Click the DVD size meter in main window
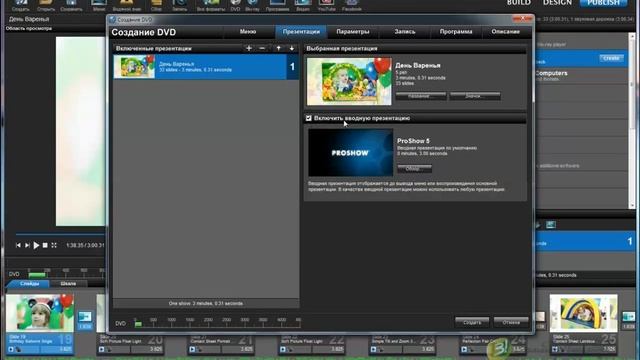This screenshot has height=360, width=640. pos(66,273)
